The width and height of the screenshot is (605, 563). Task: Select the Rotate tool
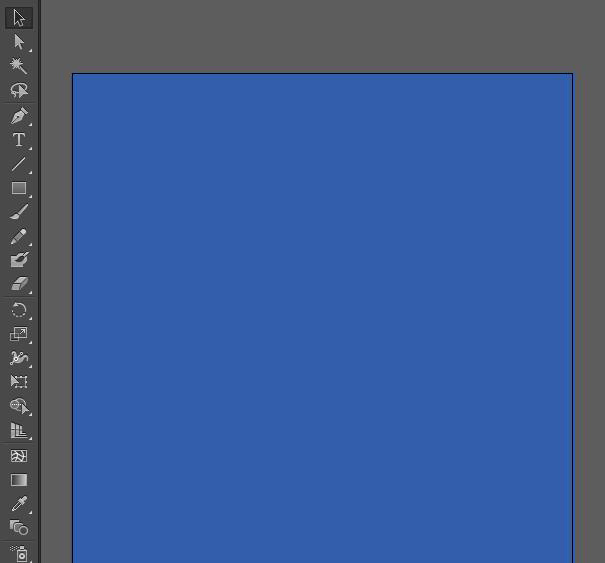19,310
